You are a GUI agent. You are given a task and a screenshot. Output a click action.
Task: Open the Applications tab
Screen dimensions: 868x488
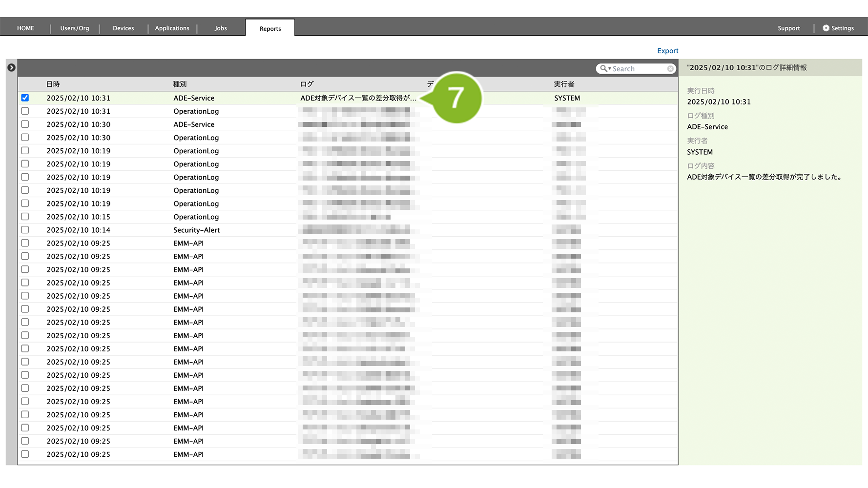172,28
